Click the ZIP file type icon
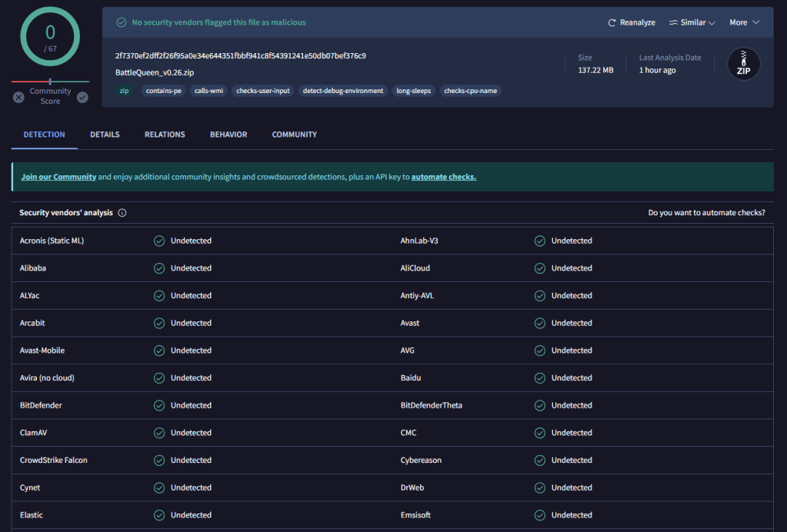Image resolution: width=787 pixels, height=532 pixels. [743, 65]
